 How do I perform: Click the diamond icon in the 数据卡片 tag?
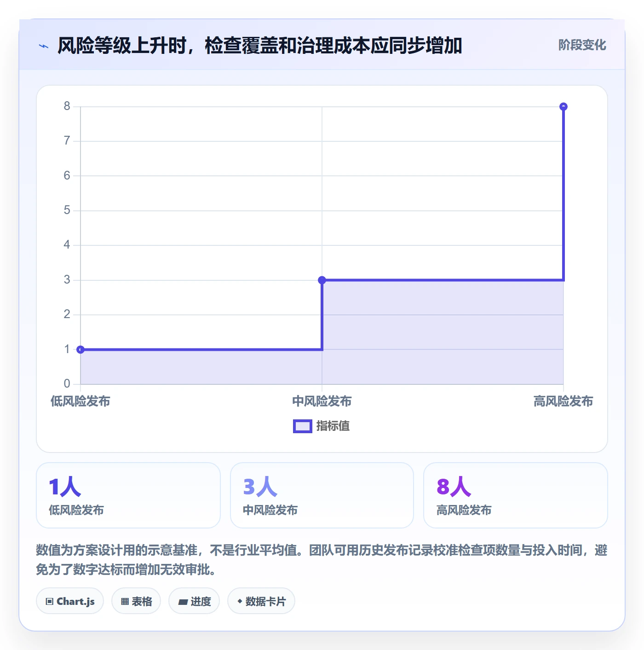tap(240, 601)
